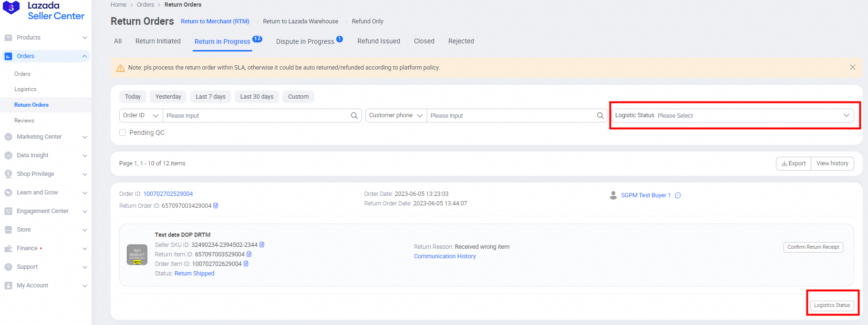Click the Finance sidebar icon
The image size is (868, 325).
coord(8,248)
